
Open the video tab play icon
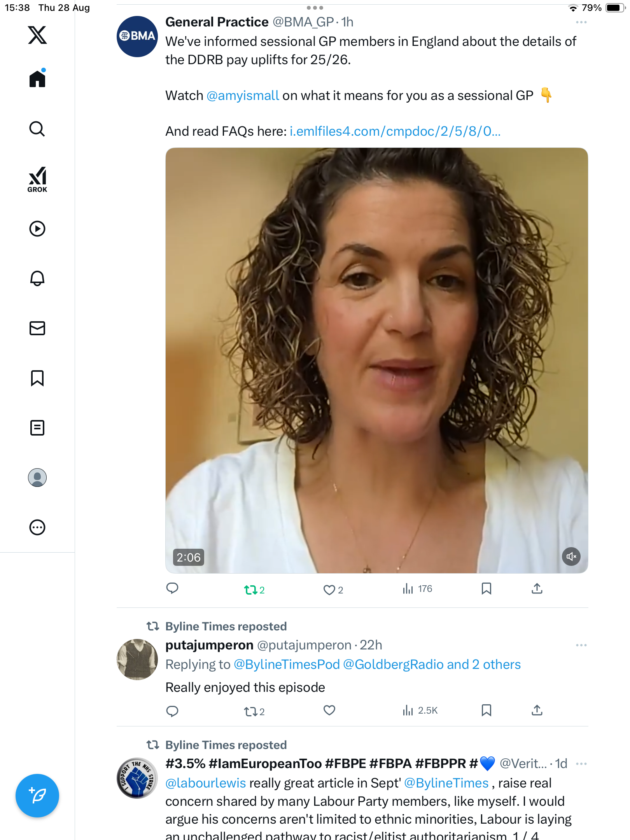(37, 229)
